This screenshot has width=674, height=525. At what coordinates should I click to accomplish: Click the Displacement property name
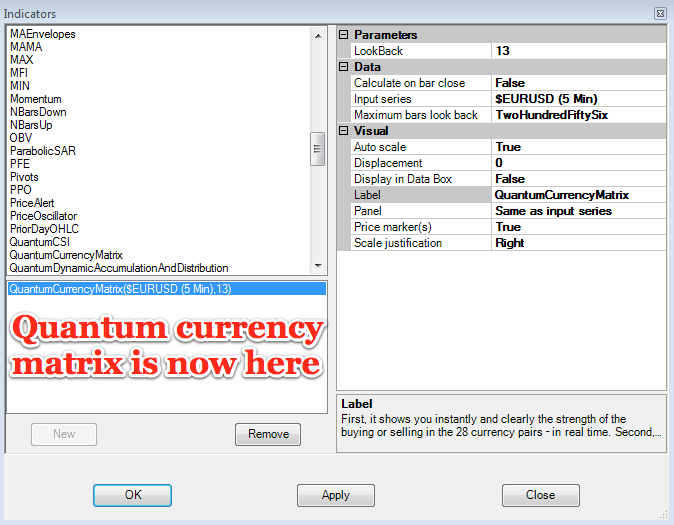coord(388,163)
